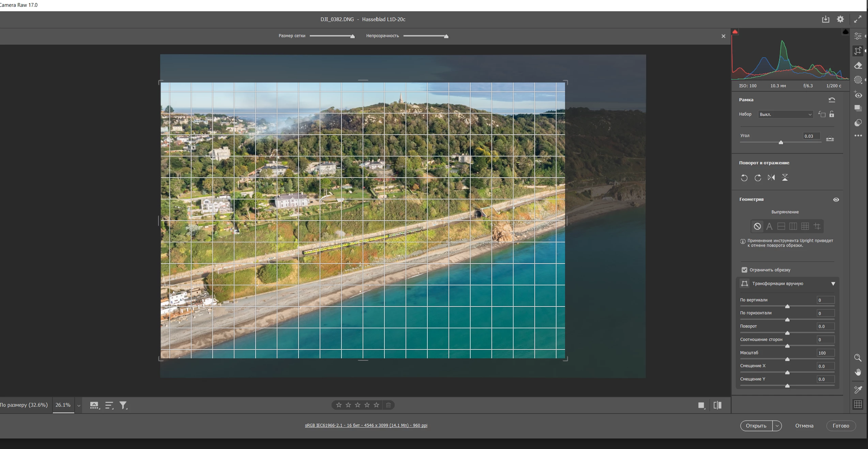The width and height of the screenshot is (868, 449).
Task: Select guided upright tool icon
Action: point(817,226)
